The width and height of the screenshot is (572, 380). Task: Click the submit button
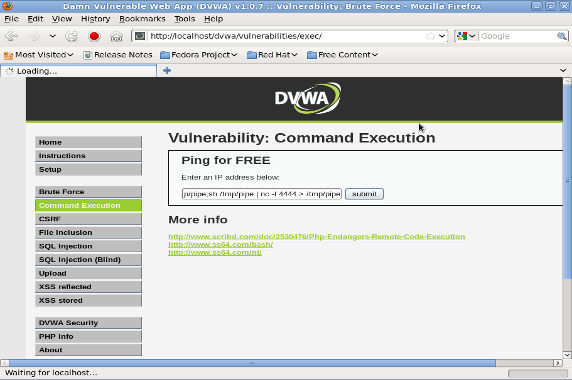point(364,194)
